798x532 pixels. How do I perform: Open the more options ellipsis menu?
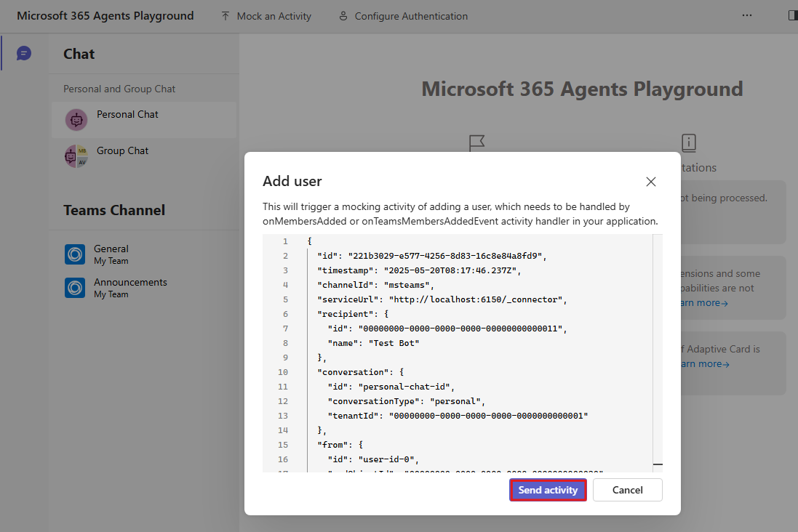pos(746,15)
